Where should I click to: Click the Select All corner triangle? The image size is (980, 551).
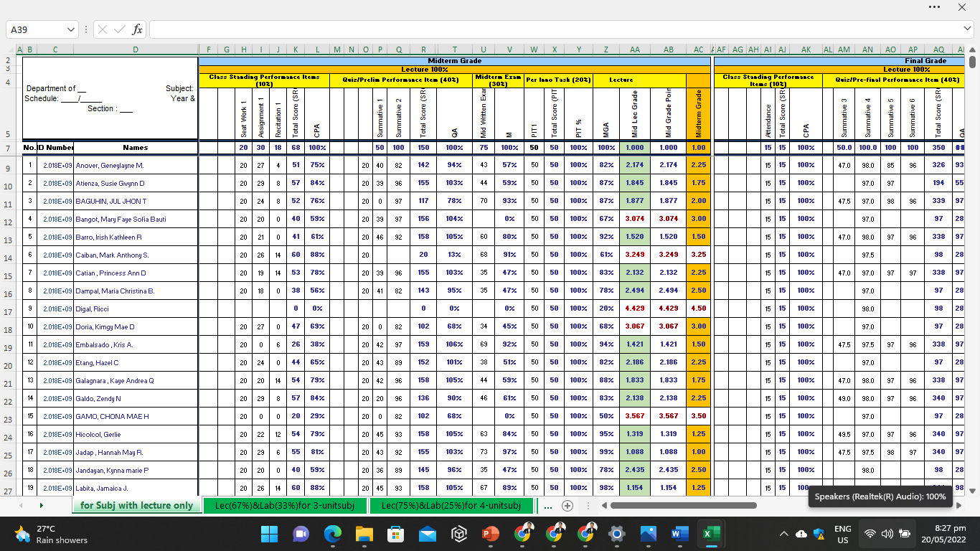pyautogui.click(x=11, y=50)
